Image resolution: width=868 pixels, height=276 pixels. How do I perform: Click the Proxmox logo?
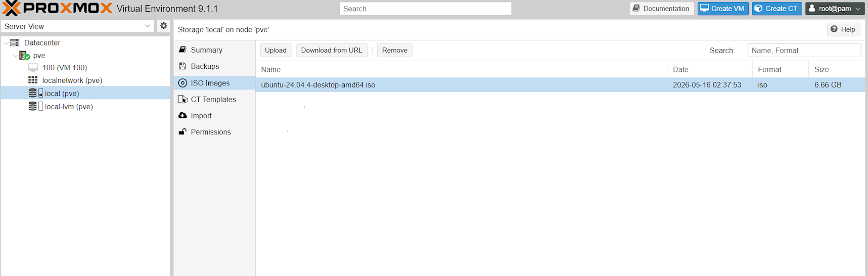click(x=57, y=8)
